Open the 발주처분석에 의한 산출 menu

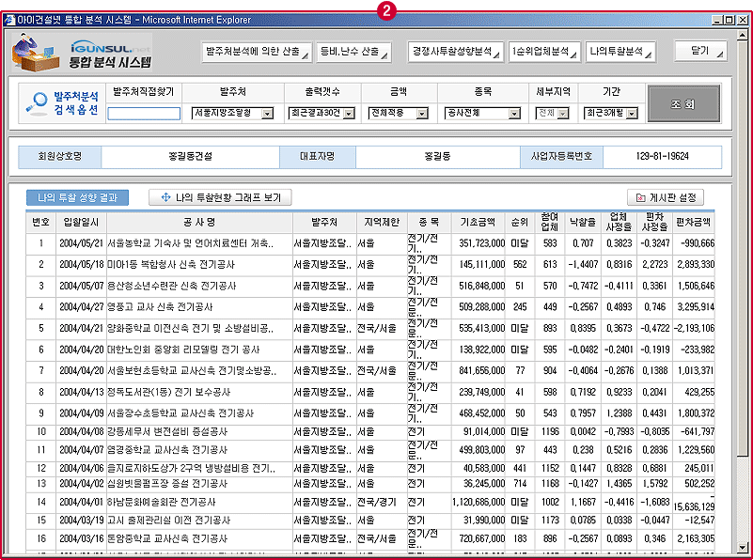(257, 52)
